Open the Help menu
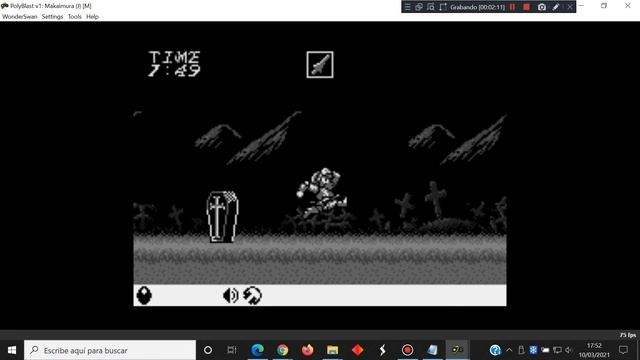The width and height of the screenshot is (640, 360). click(x=92, y=17)
